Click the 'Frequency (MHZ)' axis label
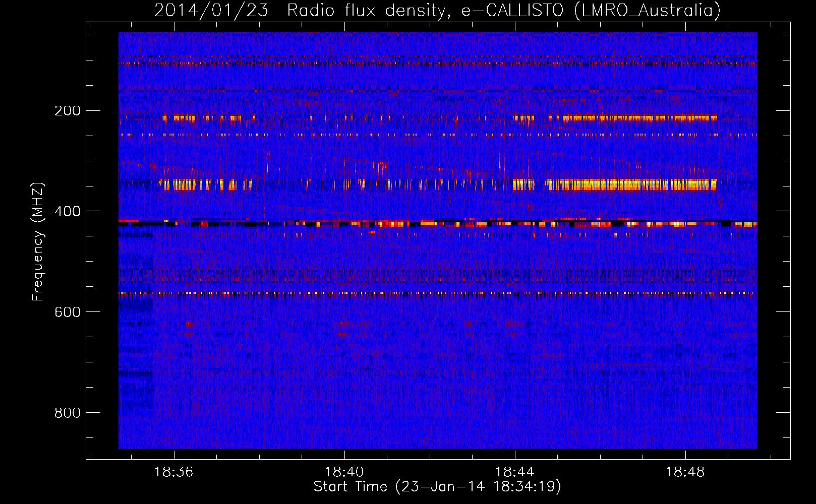The width and height of the screenshot is (816, 504). pyautogui.click(x=38, y=242)
